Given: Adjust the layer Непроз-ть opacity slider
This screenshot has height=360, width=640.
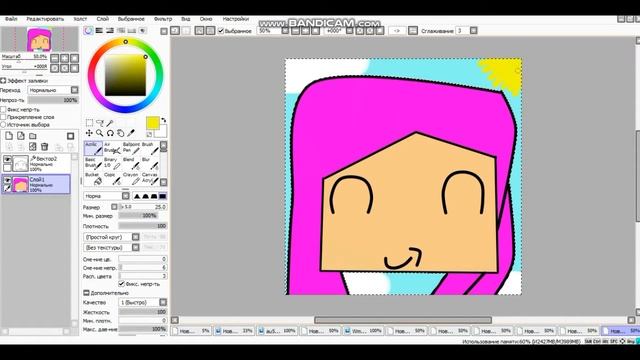Looking at the screenshot, I should pos(53,100).
